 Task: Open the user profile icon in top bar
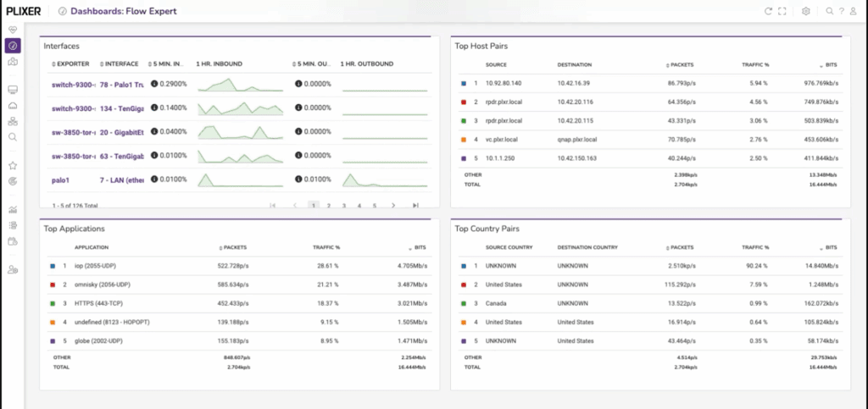(x=854, y=11)
